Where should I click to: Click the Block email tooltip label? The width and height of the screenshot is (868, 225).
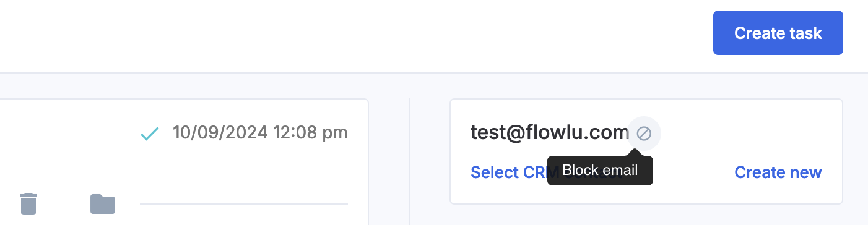(x=600, y=171)
